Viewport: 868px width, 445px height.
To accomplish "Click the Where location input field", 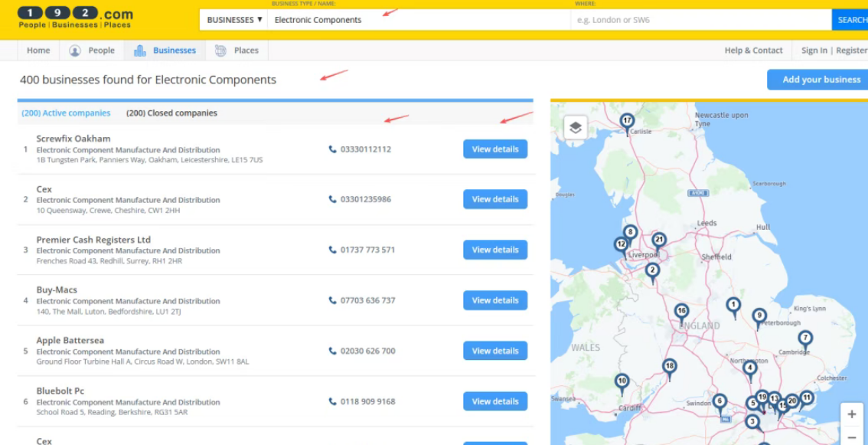I will point(700,20).
